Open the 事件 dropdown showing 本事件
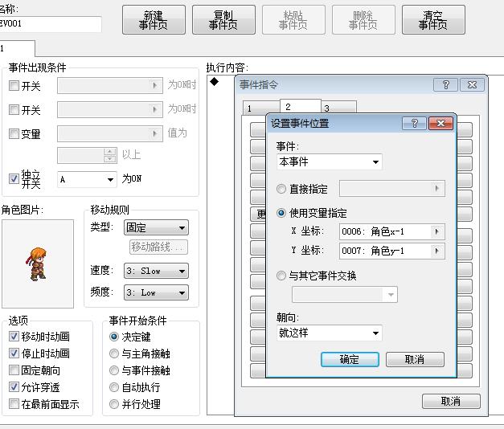504x429 pixels. pos(329,161)
